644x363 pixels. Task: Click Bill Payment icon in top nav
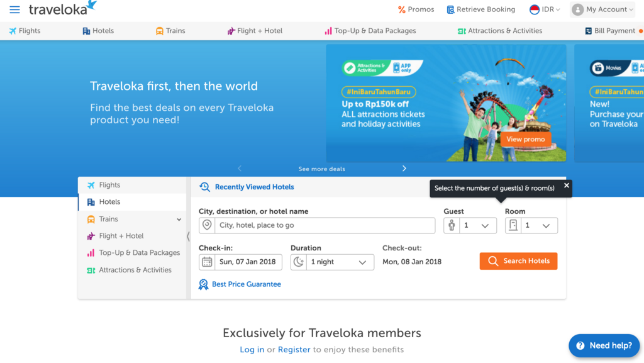(x=588, y=31)
